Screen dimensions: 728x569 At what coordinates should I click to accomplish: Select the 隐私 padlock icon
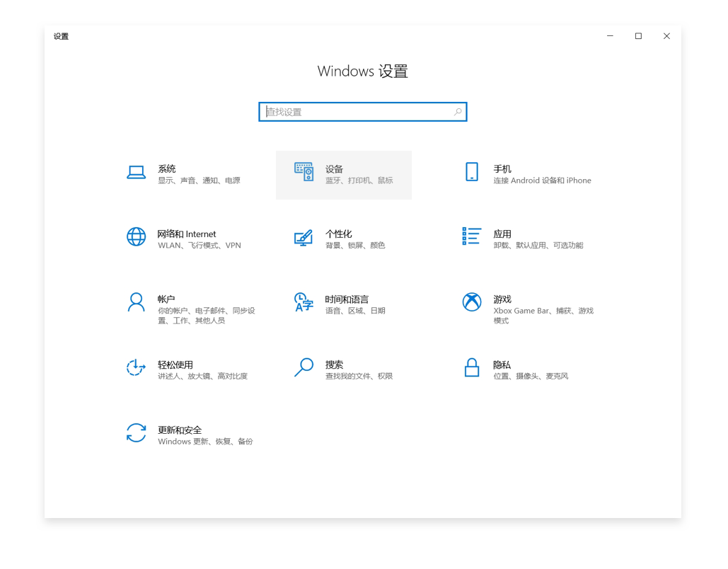coord(472,367)
